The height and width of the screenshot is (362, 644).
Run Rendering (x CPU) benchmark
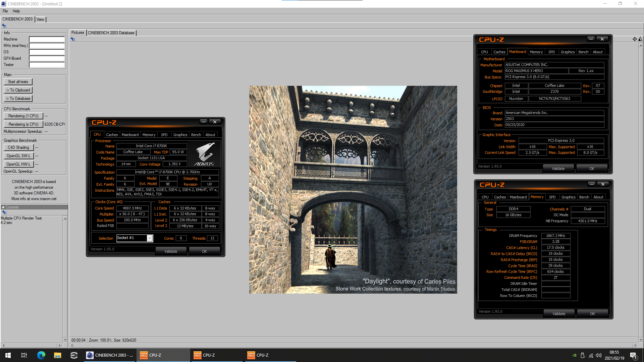pyautogui.click(x=23, y=124)
